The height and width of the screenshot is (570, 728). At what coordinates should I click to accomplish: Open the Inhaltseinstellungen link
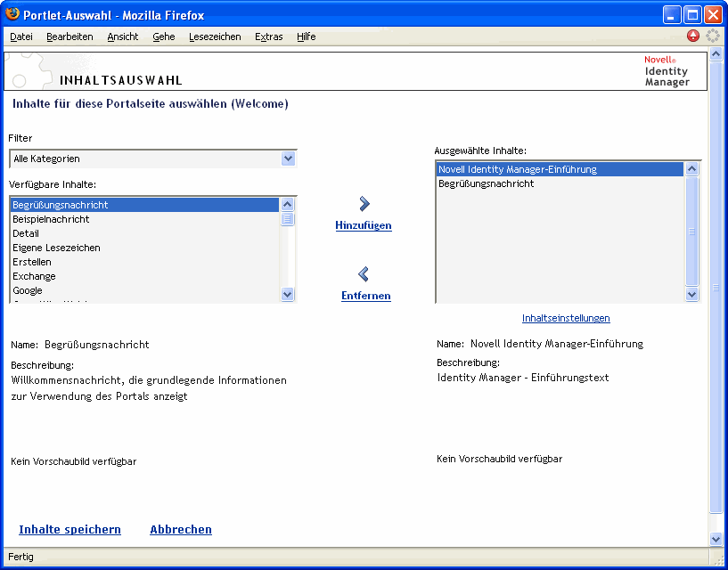coord(566,318)
